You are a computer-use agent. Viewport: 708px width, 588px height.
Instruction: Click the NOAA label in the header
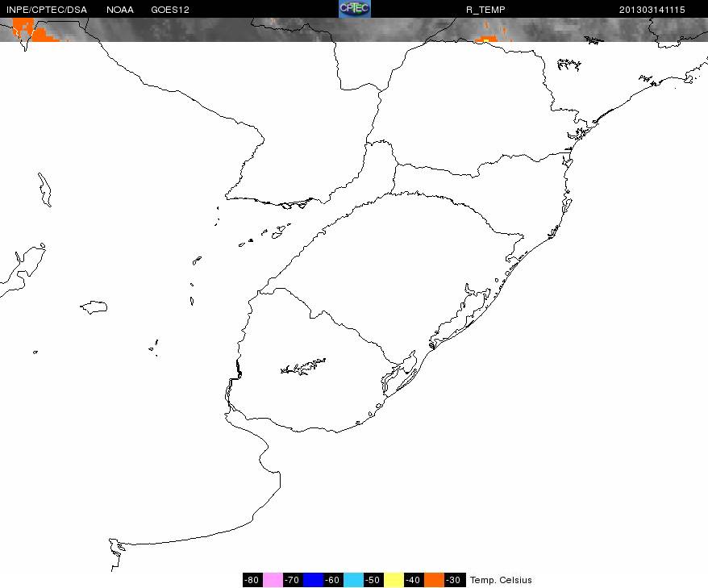tap(120, 10)
